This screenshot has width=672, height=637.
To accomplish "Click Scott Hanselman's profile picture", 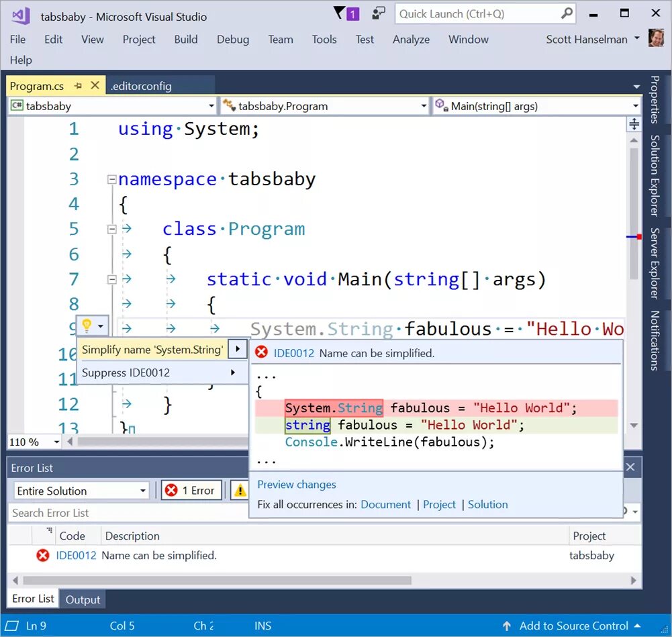I will [x=656, y=38].
